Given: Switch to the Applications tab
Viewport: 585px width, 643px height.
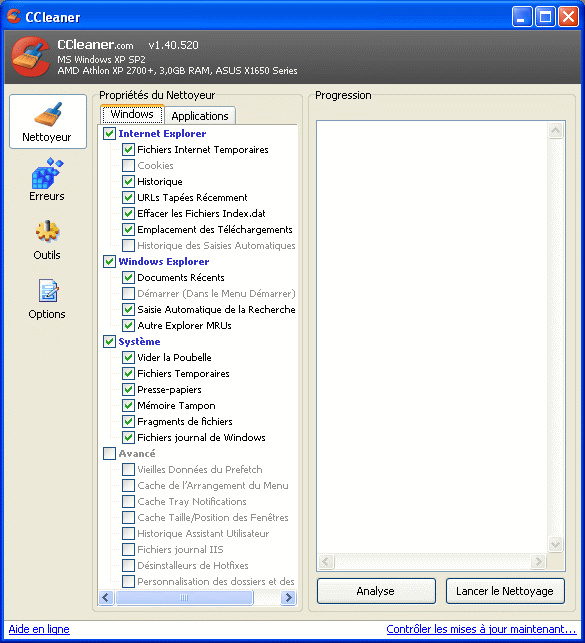Looking at the screenshot, I should [x=200, y=116].
